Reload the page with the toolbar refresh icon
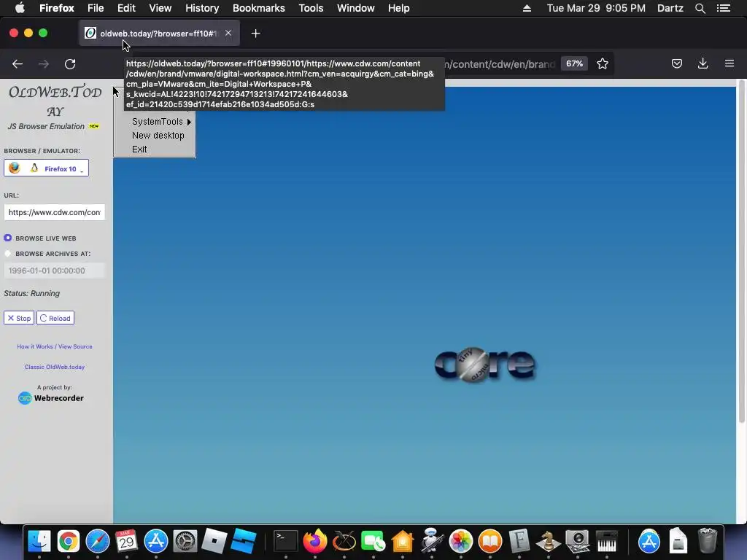The width and height of the screenshot is (747, 560). pyautogui.click(x=70, y=64)
